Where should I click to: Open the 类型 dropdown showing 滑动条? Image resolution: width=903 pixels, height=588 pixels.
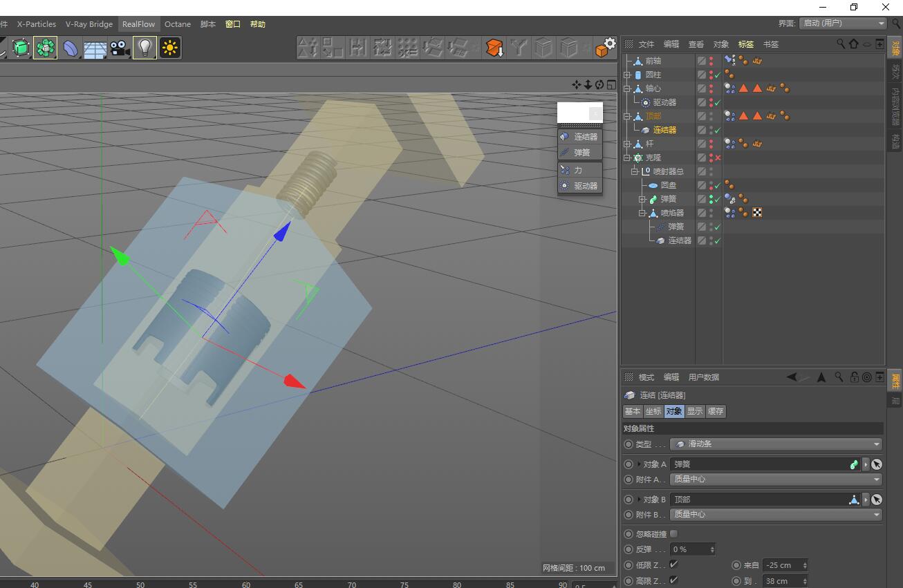pyautogui.click(x=776, y=444)
